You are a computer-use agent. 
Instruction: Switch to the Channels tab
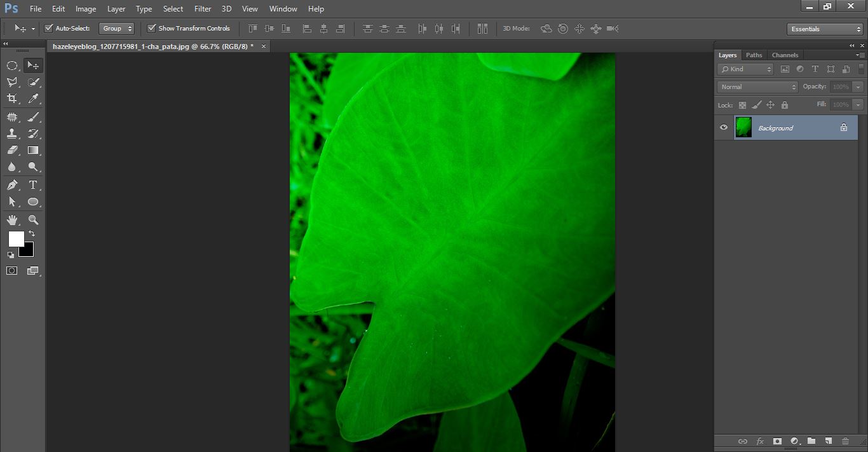[x=785, y=55]
